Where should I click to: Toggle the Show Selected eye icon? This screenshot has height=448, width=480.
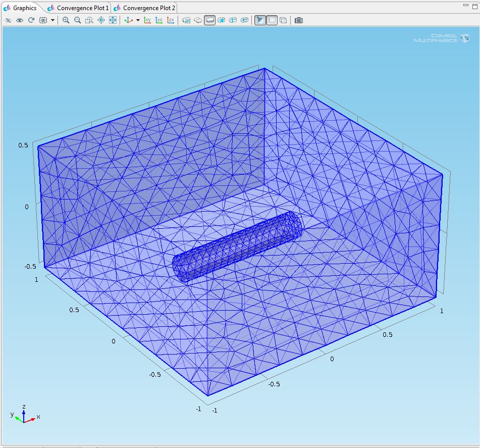pos(20,20)
